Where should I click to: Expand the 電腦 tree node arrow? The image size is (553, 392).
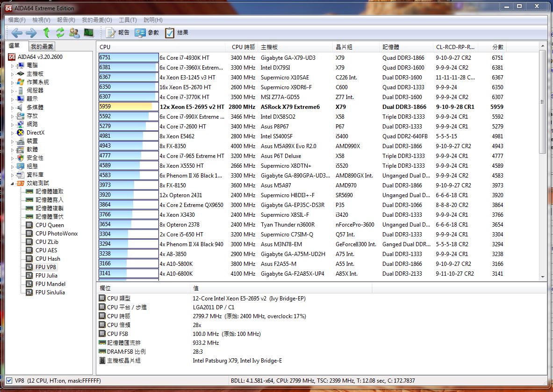click(x=12, y=65)
